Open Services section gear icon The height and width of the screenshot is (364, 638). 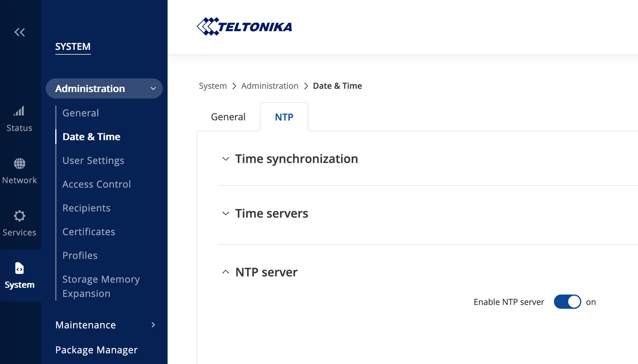[20, 216]
